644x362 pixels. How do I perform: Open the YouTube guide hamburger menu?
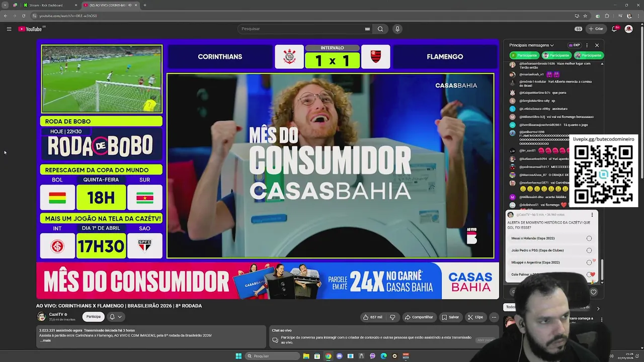click(9, 29)
